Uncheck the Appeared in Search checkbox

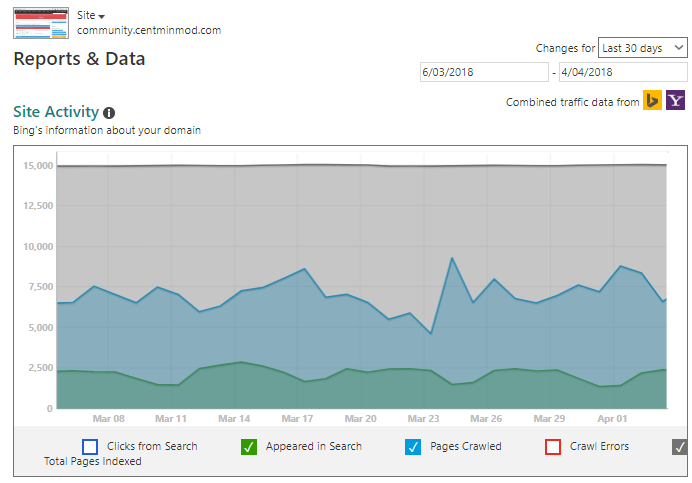[249, 446]
